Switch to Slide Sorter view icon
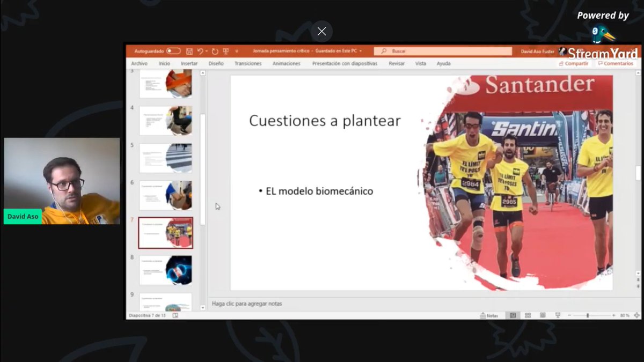The image size is (644, 362). click(528, 315)
